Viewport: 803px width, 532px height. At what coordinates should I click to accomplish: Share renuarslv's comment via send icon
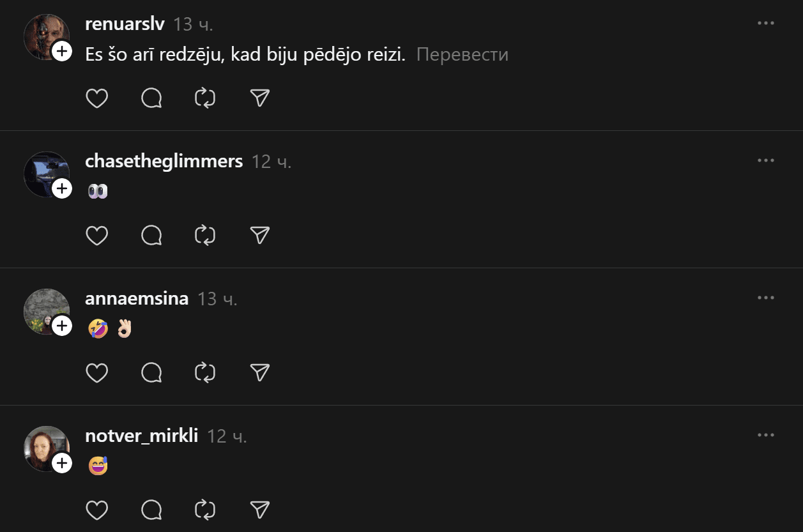click(x=259, y=98)
